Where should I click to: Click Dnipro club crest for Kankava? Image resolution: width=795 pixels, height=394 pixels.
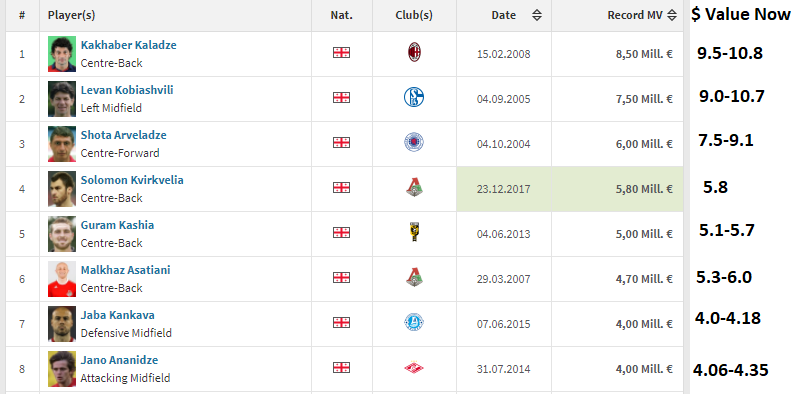click(414, 322)
